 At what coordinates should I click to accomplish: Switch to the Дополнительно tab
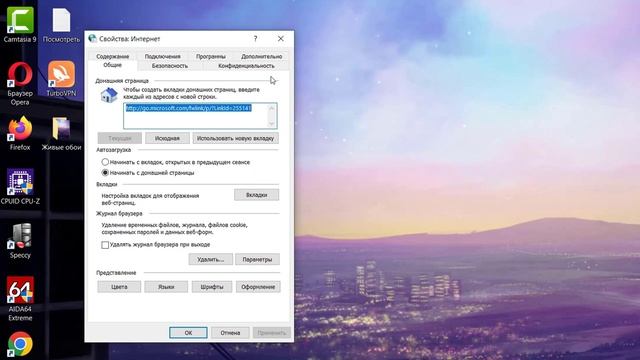pos(262,56)
